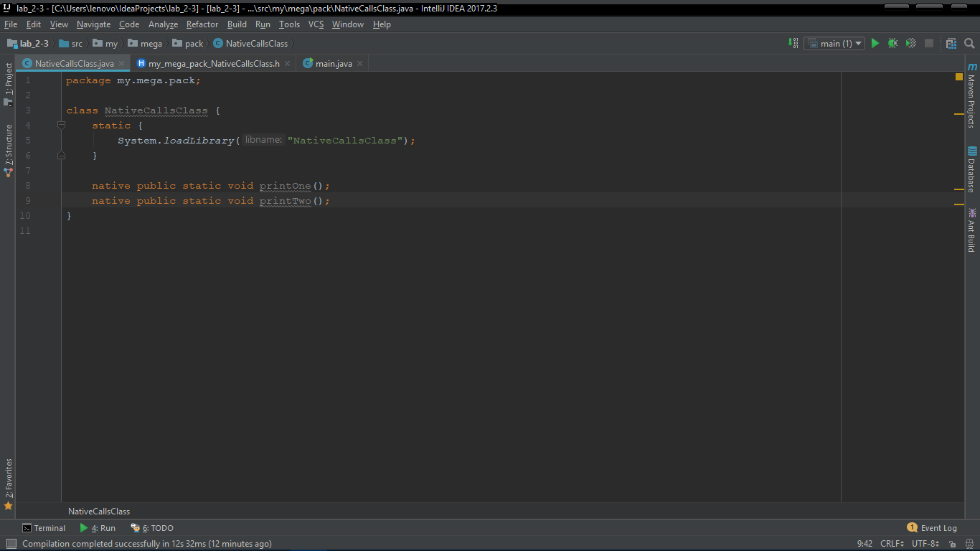The height and width of the screenshot is (551, 980).
Task: Click the Build Project (make) icon
Action: (793, 43)
